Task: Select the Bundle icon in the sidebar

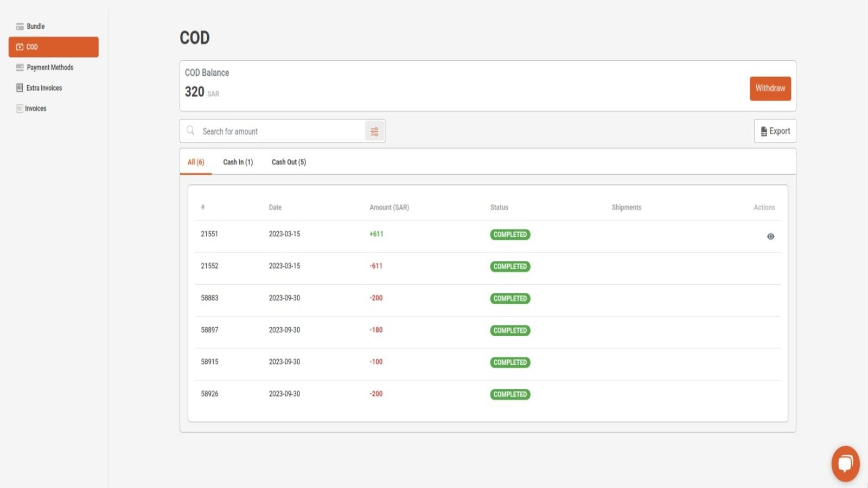Action: pos(19,26)
